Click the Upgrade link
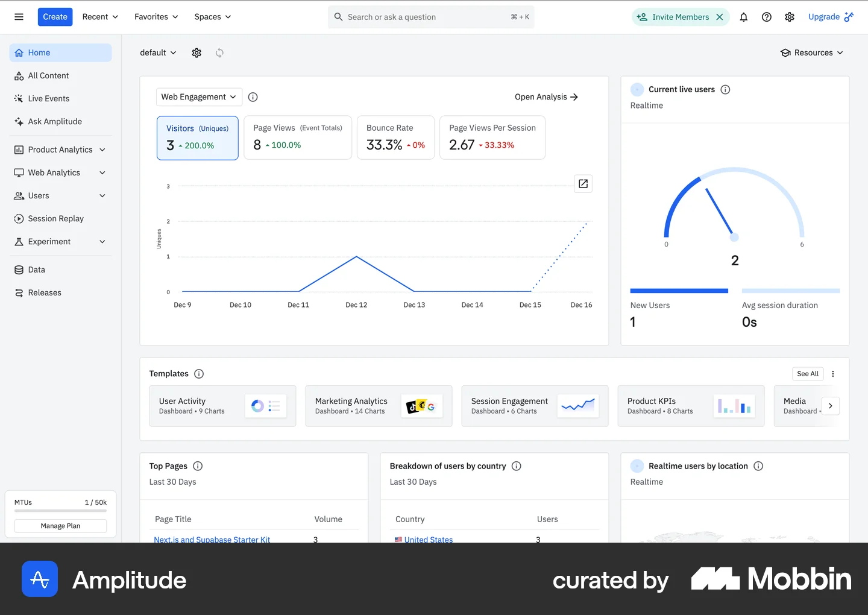This screenshot has width=868, height=615. (831, 17)
